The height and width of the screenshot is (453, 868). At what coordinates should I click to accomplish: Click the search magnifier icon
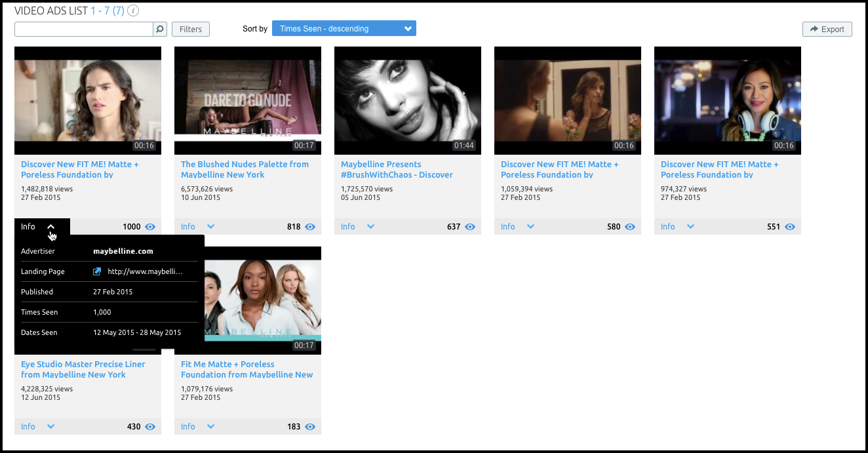coord(160,29)
